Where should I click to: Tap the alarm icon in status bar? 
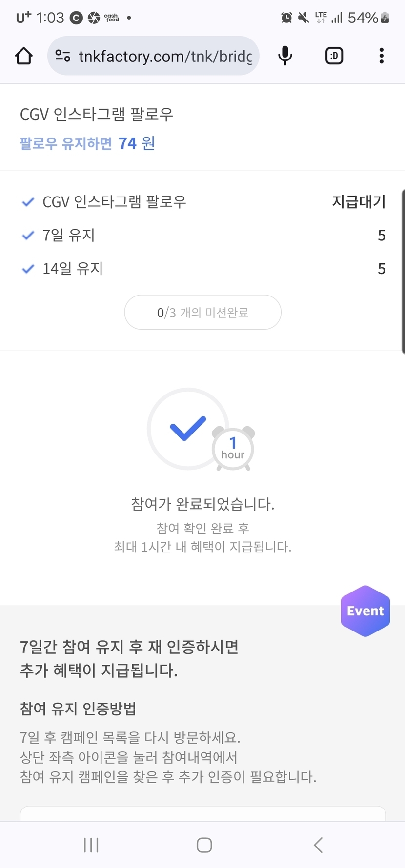(286, 18)
